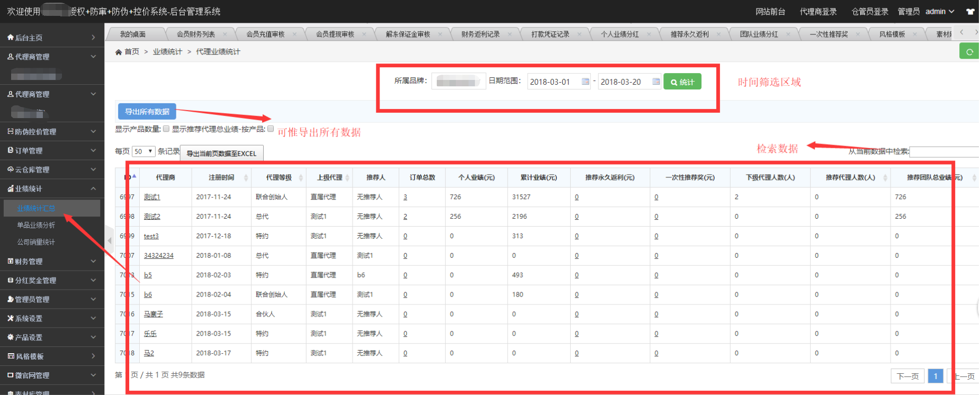Image resolution: width=980 pixels, height=395 pixels.
Task: Expand 微官网管理 sidebar menu
Action: tap(52, 375)
